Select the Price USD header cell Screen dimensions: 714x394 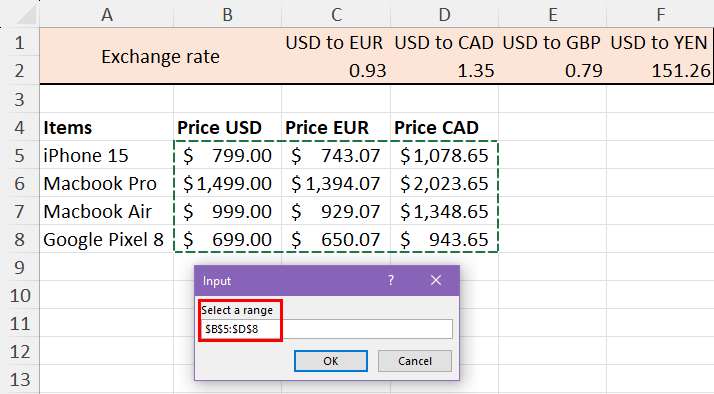(x=227, y=127)
